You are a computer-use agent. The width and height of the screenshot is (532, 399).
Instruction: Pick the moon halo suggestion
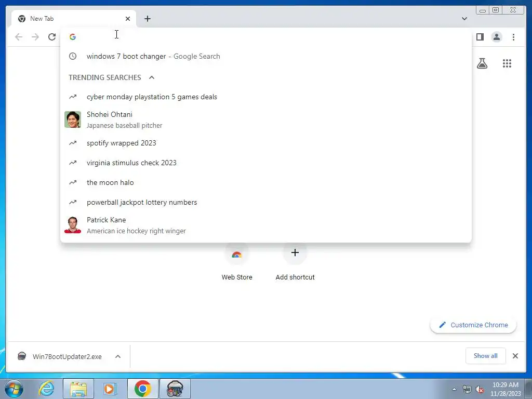pyautogui.click(x=265, y=182)
